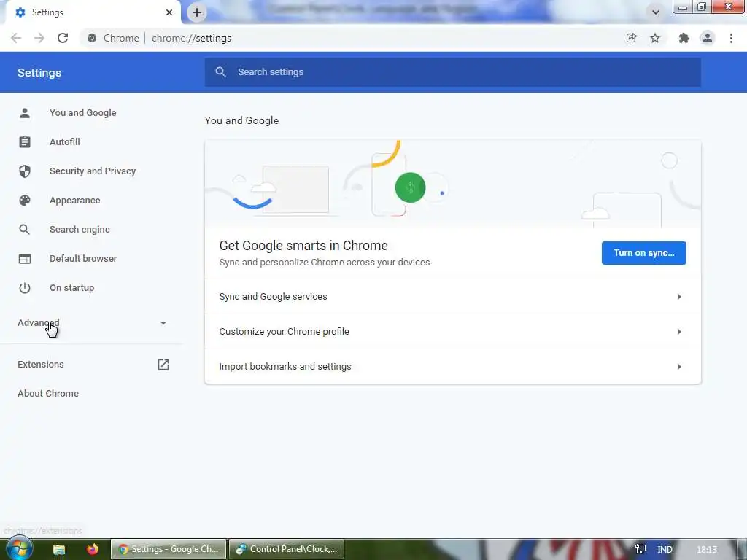
Task: Click the search magnifier icon in settings
Action: 220,72
